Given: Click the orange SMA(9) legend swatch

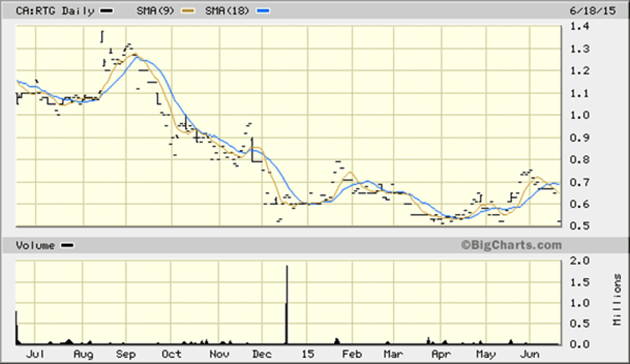Looking at the screenshot, I should click(x=188, y=12).
